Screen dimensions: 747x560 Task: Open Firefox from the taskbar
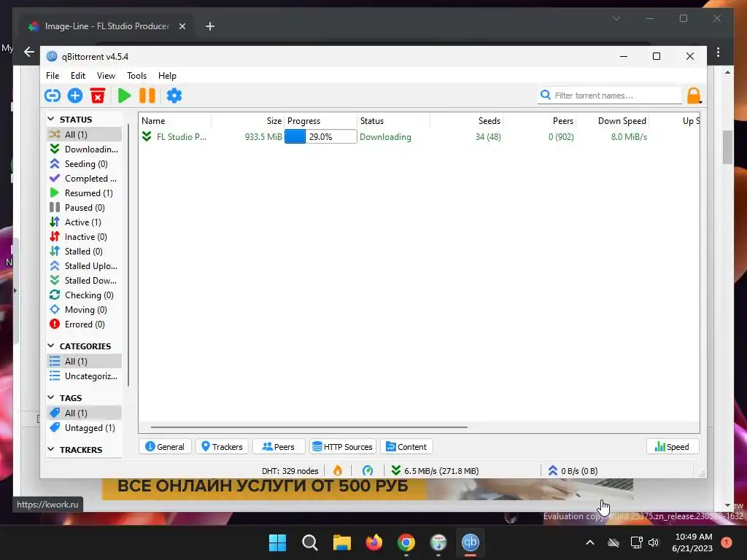click(x=374, y=542)
